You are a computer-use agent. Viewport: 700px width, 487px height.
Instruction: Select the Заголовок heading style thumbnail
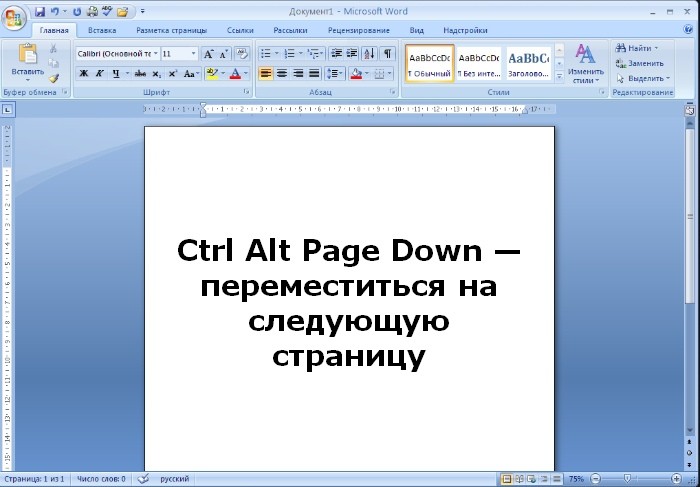click(528, 63)
